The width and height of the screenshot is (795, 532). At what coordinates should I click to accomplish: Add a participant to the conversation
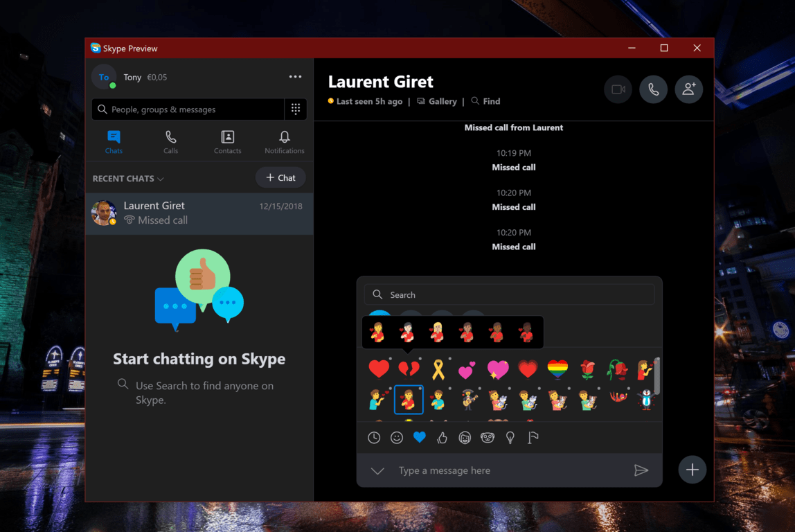click(x=688, y=89)
